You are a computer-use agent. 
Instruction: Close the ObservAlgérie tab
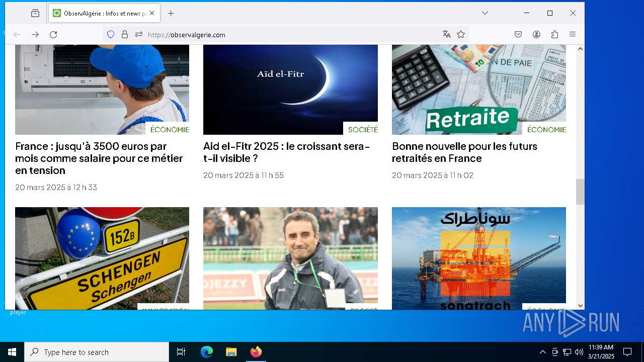[152, 14]
